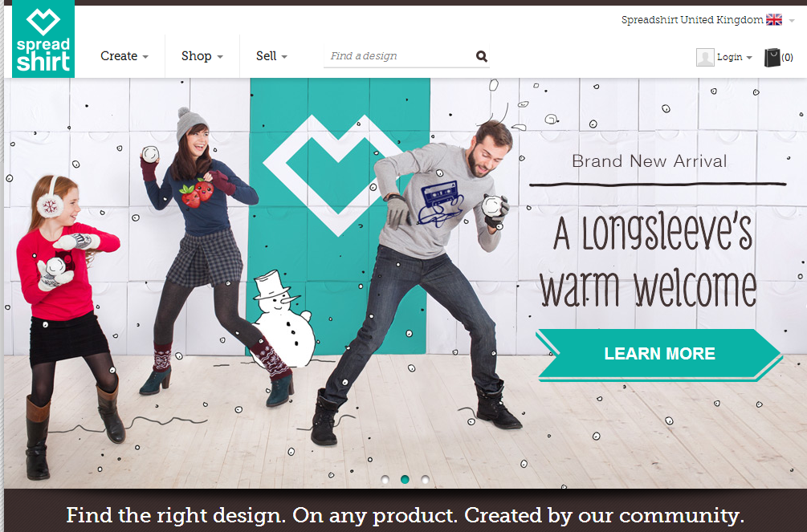The height and width of the screenshot is (532, 807).
Task: Click the UK flag icon
Action: [773, 19]
